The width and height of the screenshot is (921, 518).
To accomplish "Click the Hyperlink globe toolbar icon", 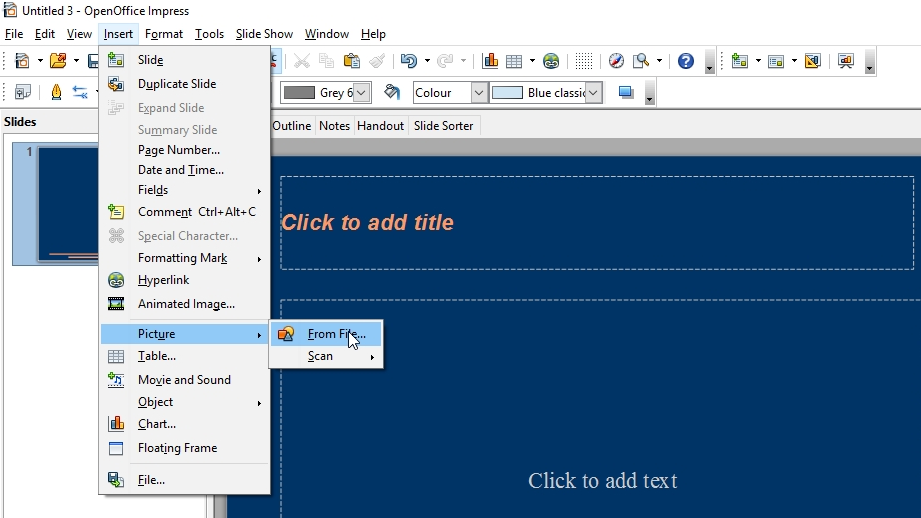I will tap(551, 60).
